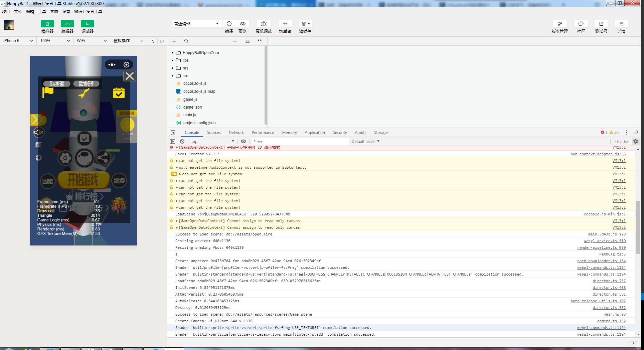Collapse all folders in file tree icon

point(248,41)
